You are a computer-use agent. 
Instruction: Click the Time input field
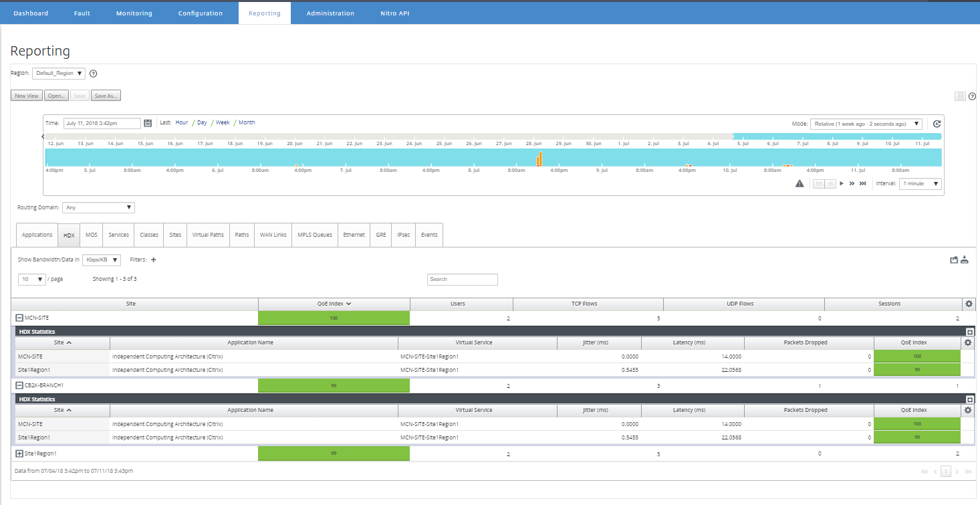(102, 123)
